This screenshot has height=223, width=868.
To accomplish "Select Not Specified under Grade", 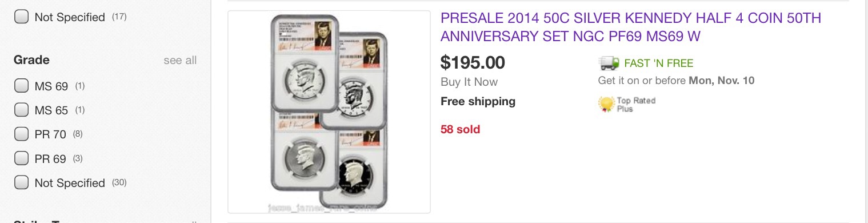I will [x=21, y=182].
